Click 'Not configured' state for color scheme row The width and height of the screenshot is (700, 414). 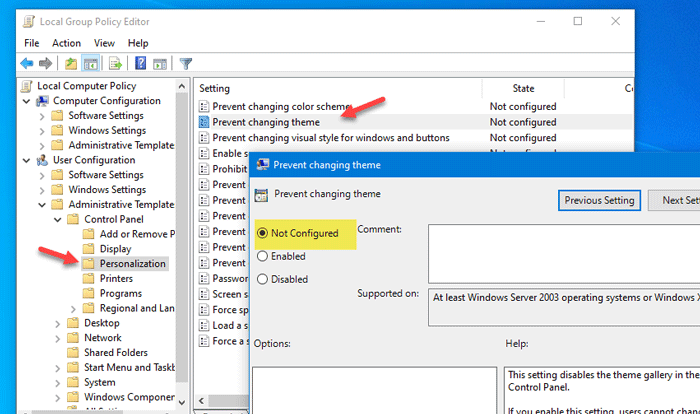[523, 106]
